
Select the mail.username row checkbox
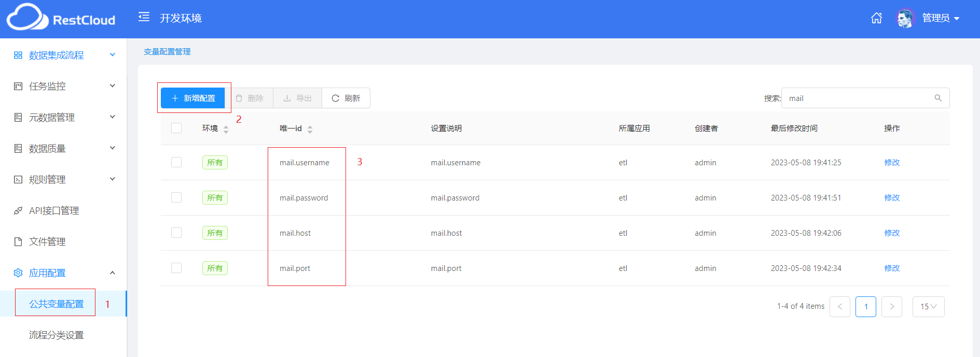tap(176, 162)
